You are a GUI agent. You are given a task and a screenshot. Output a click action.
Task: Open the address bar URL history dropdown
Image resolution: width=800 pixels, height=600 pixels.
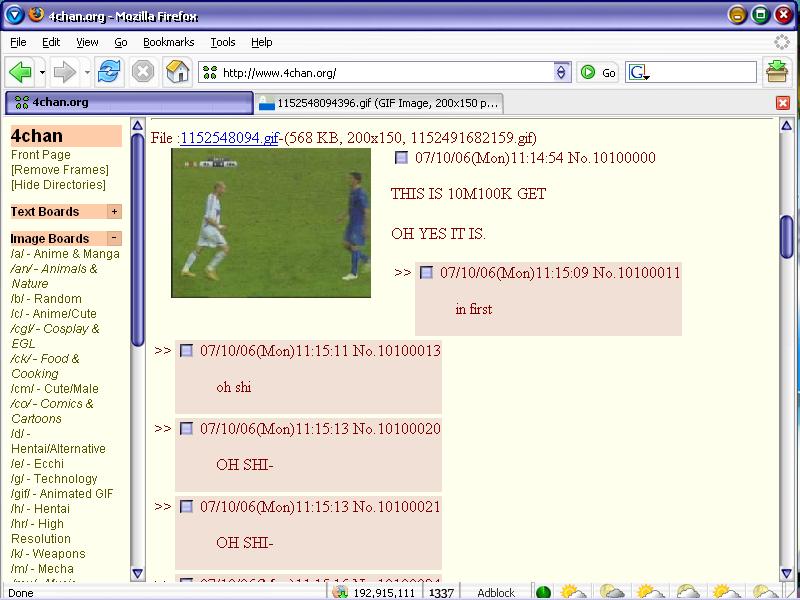(x=561, y=72)
